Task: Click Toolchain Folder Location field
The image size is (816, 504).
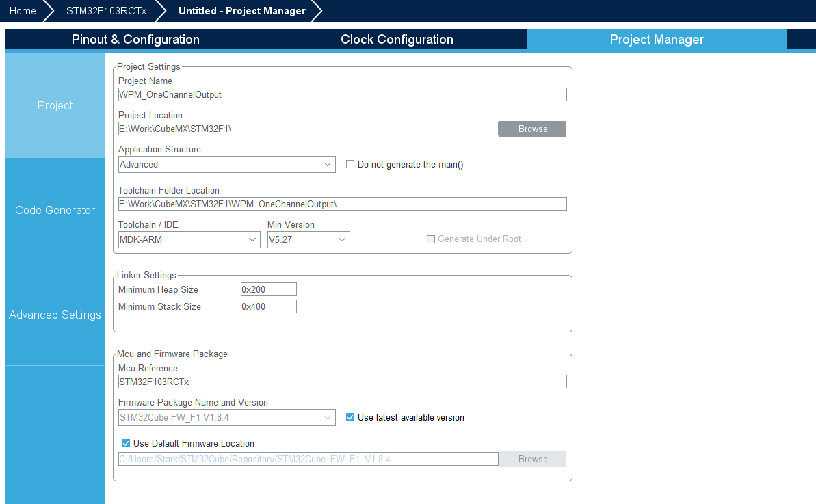Action: tap(343, 204)
